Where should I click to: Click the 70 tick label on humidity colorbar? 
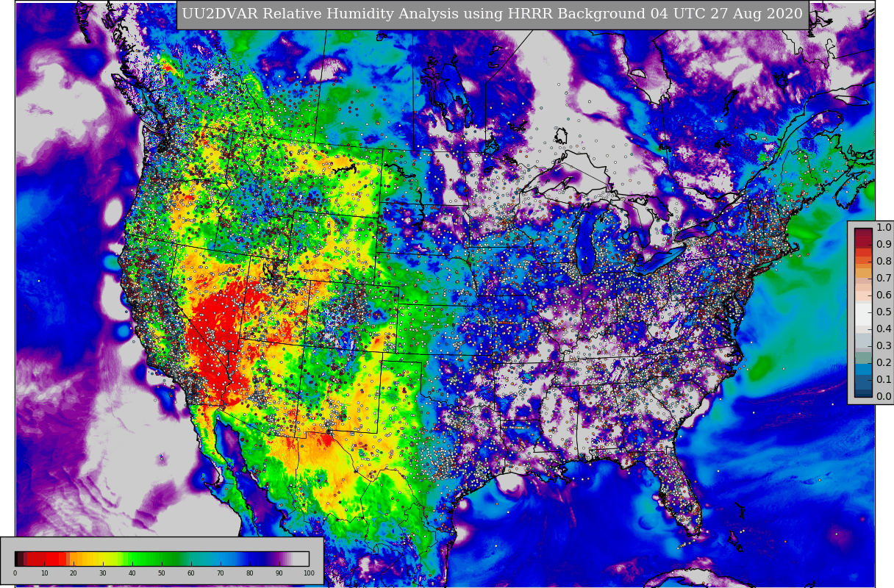click(221, 573)
